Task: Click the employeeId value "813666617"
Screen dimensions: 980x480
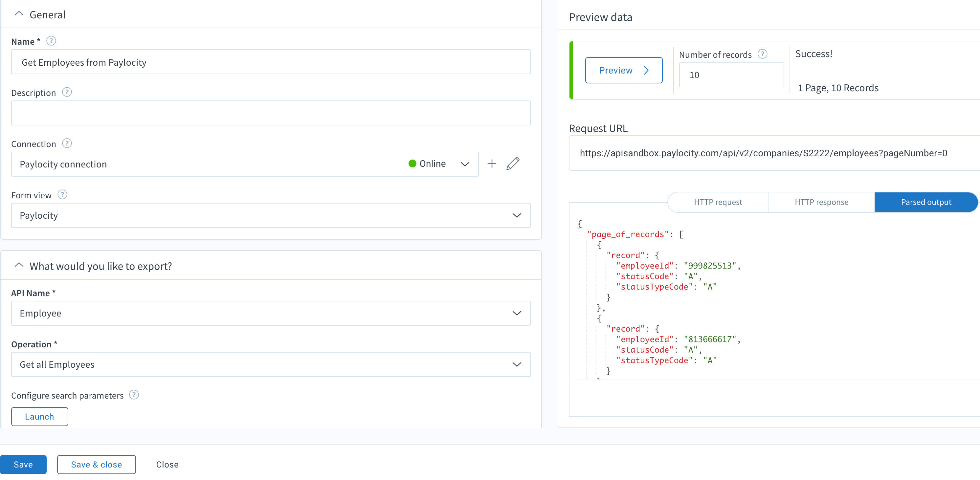Action: click(x=710, y=339)
